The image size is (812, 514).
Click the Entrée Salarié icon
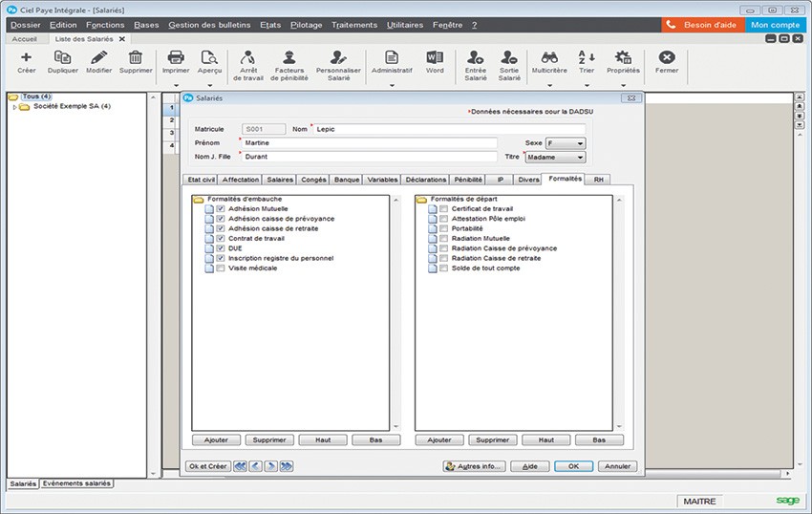475,57
